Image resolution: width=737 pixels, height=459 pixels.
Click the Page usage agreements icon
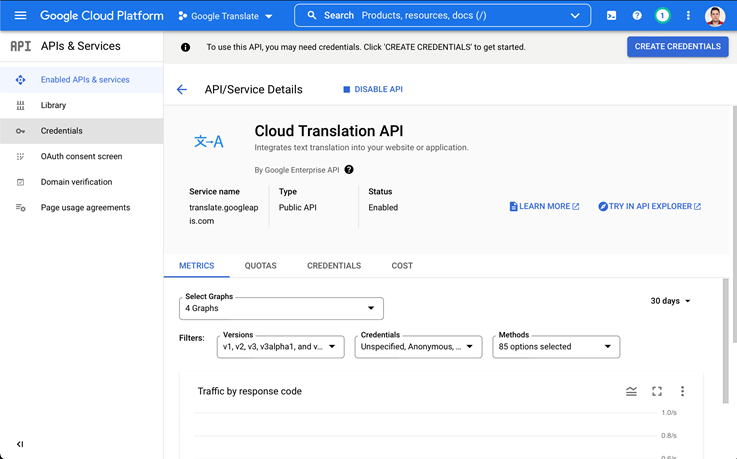click(20, 208)
